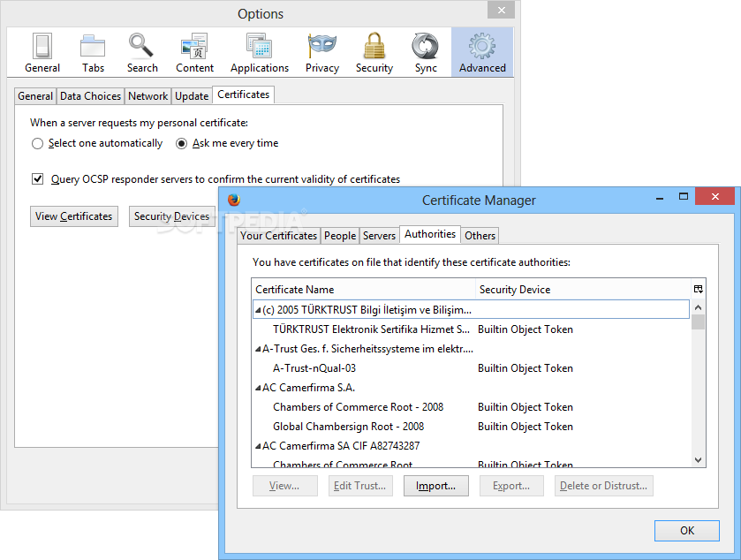741x560 pixels.
Task: Sort by the Certificate Name column header
Action: point(364,289)
